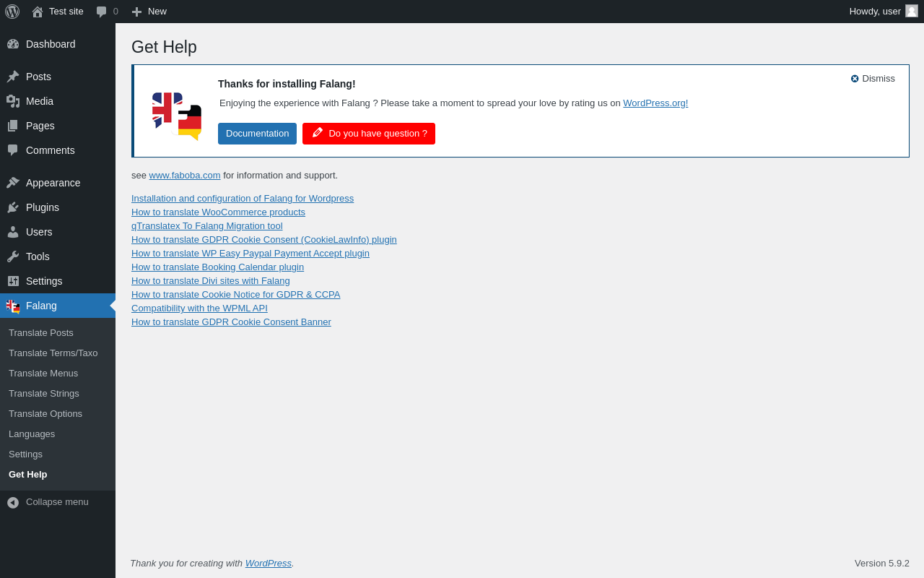Click the Falang flag icon in sidebar

pyautogui.click(x=13, y=306)
